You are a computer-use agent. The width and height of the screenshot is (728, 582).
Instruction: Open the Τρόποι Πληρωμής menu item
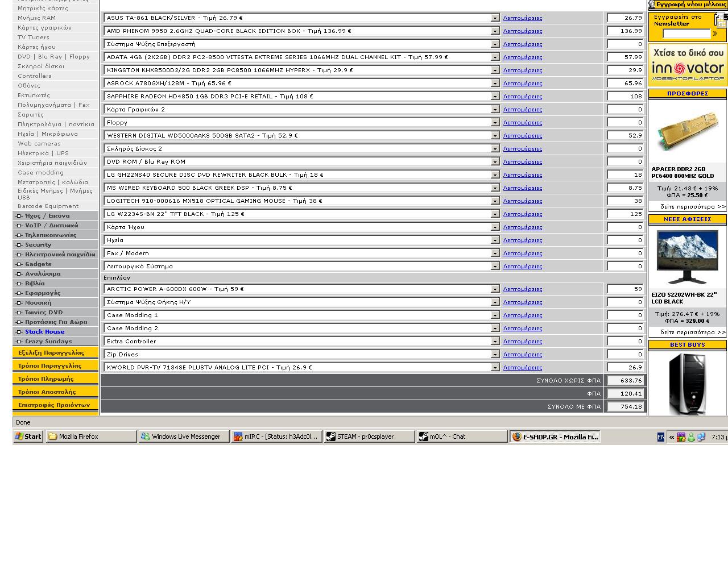pyautogui.click(x=55, y=379)
